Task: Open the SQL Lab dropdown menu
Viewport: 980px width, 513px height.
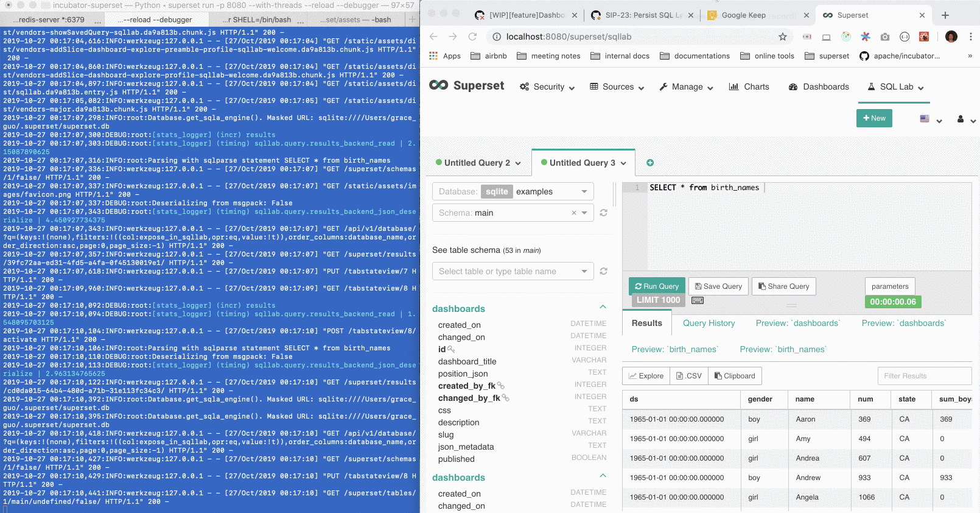Action: coord(896,87)
